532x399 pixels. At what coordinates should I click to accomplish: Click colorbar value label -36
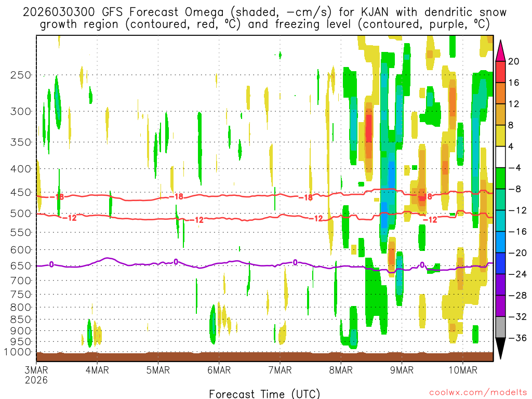click(x=517, y=338)
